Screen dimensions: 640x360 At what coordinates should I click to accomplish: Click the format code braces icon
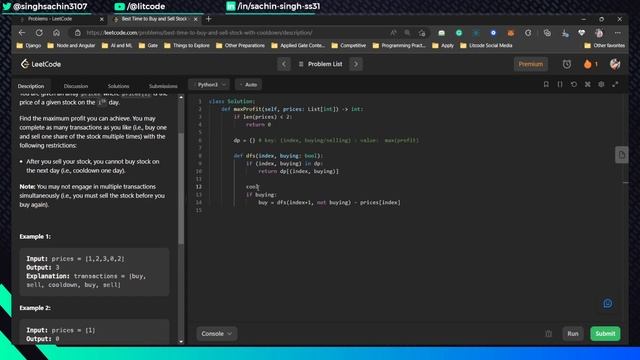pyautogui.click(x=560, y=84)
